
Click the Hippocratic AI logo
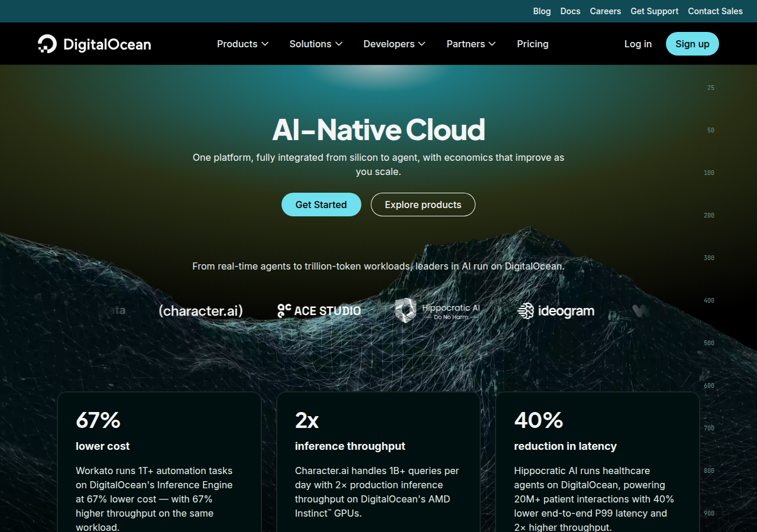point(438,310)
